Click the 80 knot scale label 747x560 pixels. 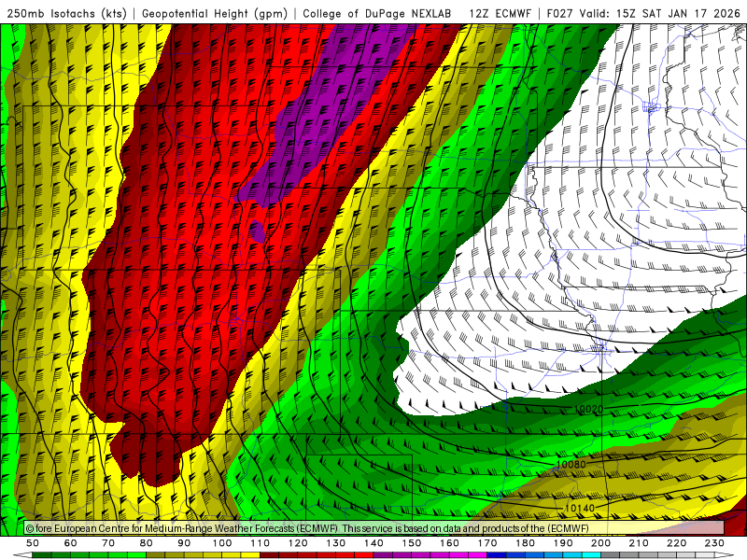point(147,543)
